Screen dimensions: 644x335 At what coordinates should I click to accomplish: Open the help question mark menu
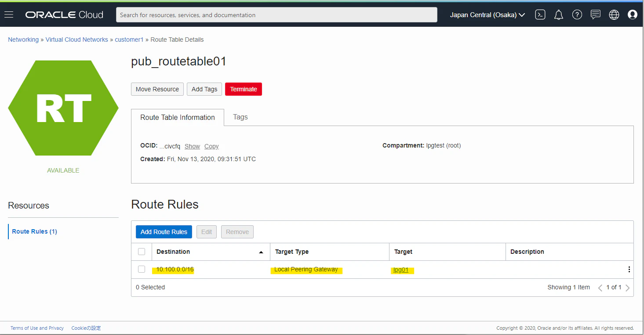577,15
